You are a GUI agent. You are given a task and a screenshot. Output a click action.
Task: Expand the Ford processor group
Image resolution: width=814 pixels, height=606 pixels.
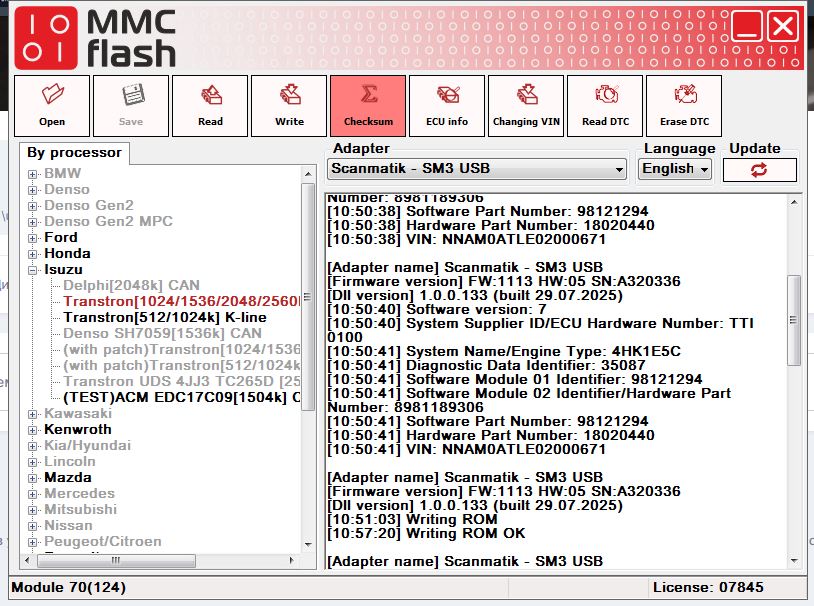click(33, 238)
